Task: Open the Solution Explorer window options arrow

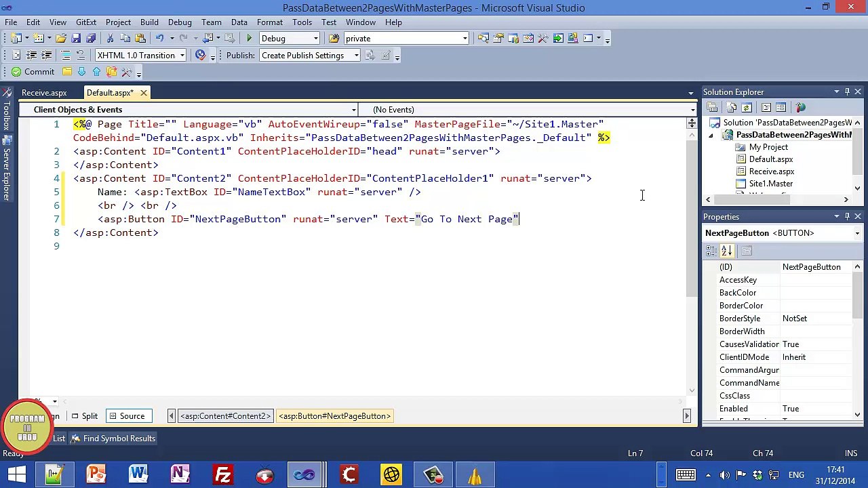Action: (x=837, y=92)
